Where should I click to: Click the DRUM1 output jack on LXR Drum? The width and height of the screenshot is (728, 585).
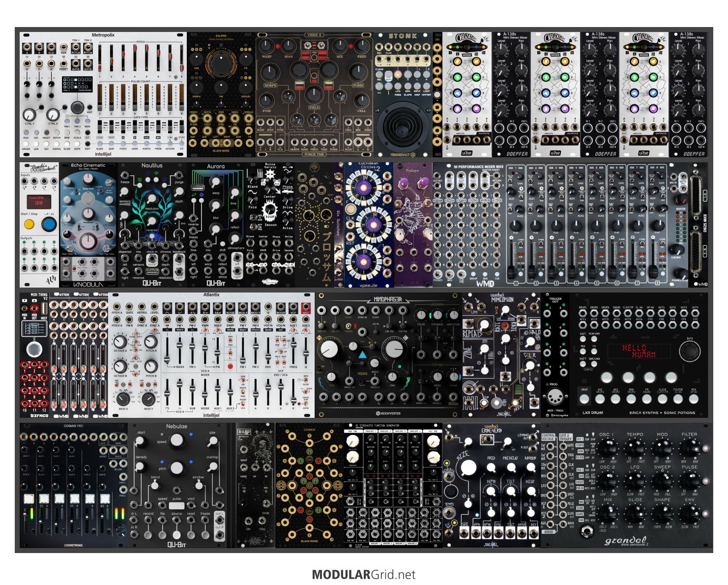583,313
